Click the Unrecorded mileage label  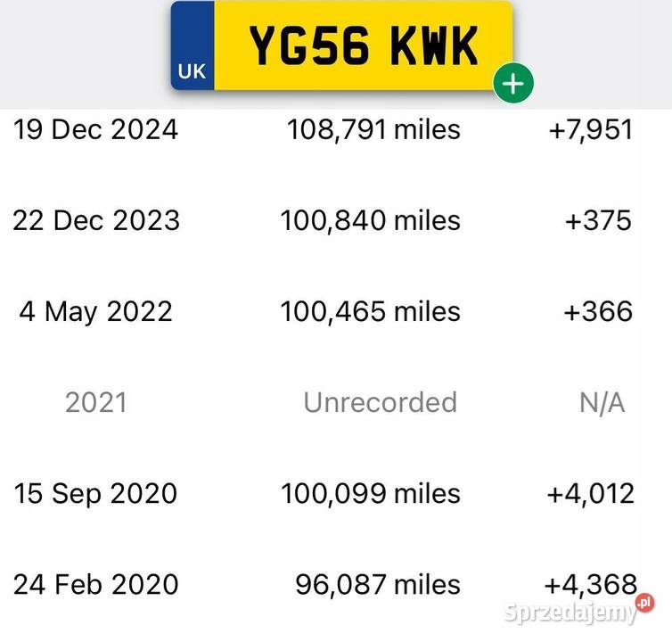tap(381, 402)
